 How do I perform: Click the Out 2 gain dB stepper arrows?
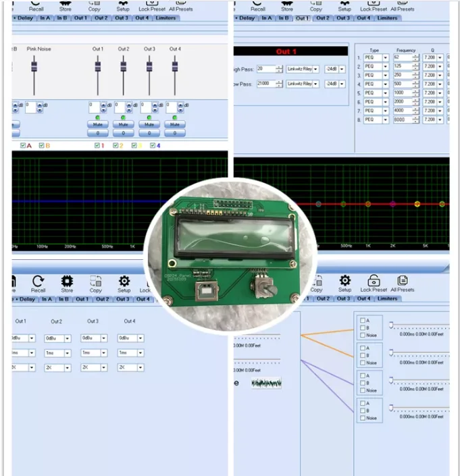(129, 107)
